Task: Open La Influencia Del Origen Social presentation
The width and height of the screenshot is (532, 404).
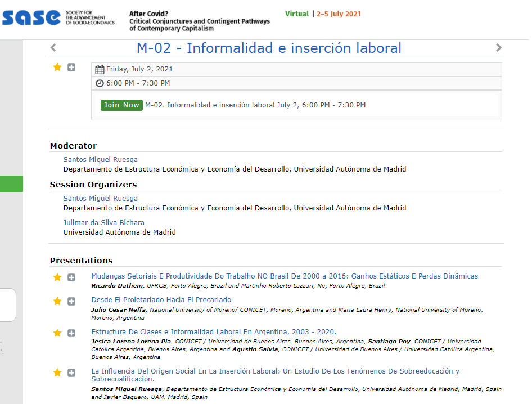Action: coord(275,375)
